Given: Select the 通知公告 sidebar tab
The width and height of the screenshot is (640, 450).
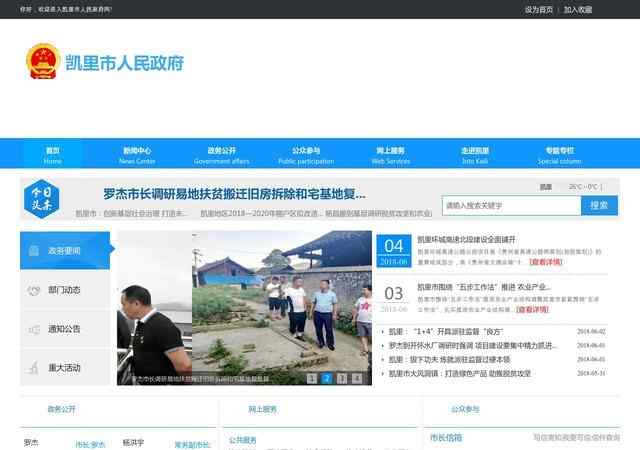Looking at the screenshot, I should pos(65,329).
